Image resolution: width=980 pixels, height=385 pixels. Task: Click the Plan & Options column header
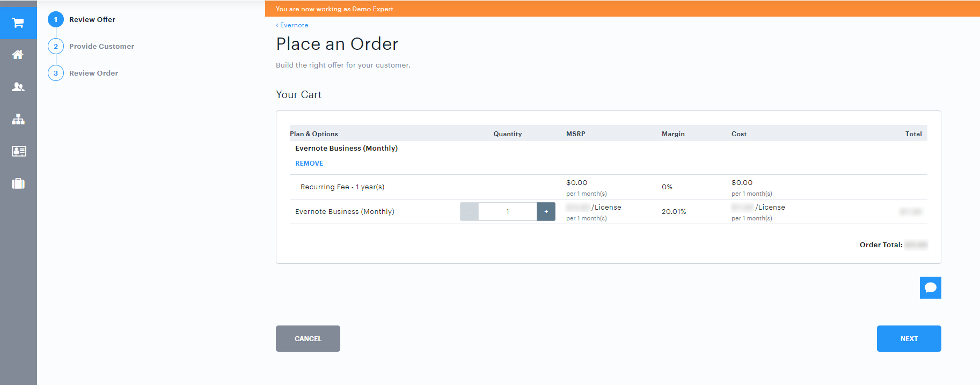pos(314,134)
